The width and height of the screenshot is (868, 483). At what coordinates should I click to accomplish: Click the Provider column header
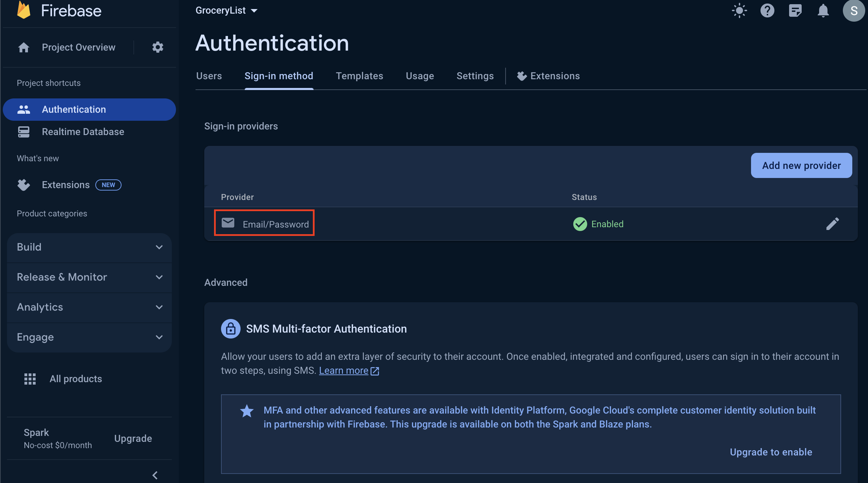(237, 197)
